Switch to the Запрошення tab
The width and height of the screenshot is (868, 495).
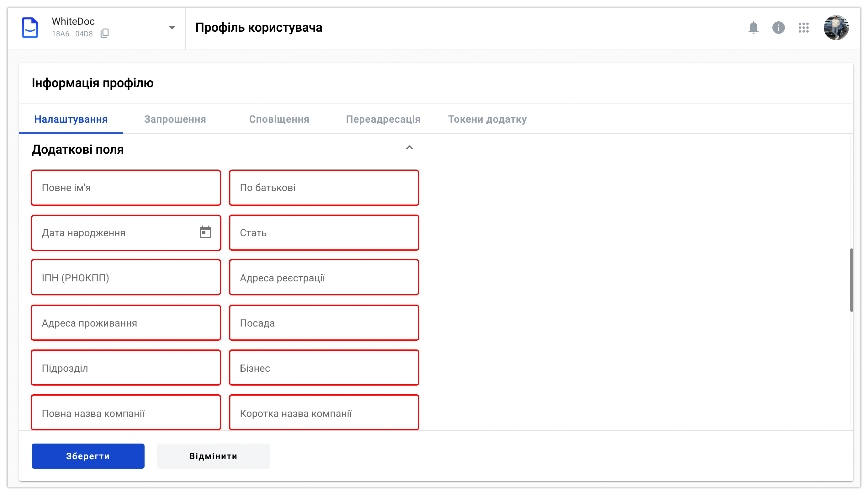(x=175, y=119)
